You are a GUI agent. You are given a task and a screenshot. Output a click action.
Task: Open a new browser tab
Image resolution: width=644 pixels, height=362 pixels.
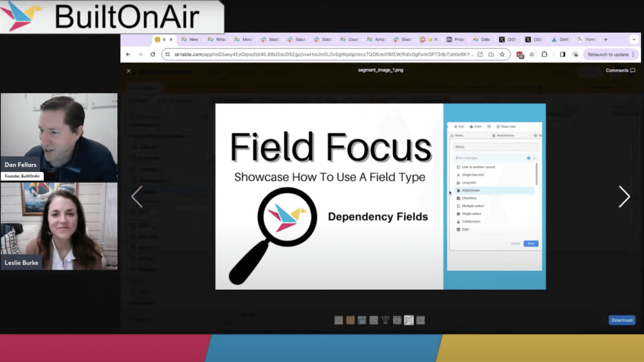(606, 39)
